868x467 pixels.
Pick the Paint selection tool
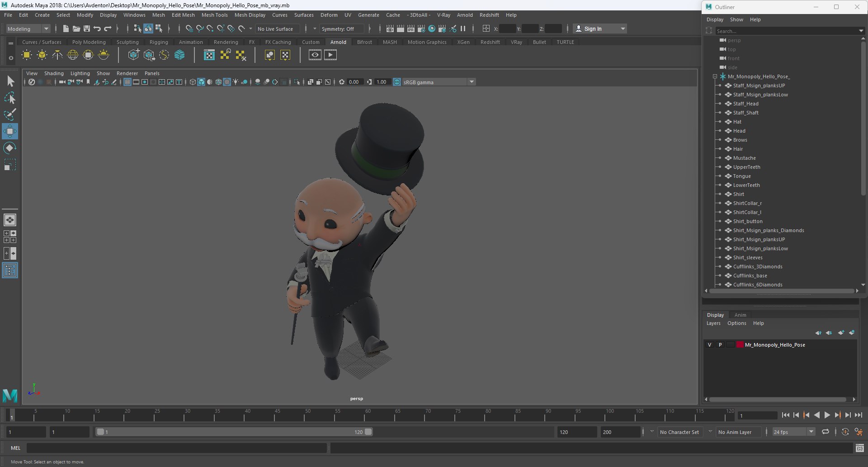pos(10,114)
